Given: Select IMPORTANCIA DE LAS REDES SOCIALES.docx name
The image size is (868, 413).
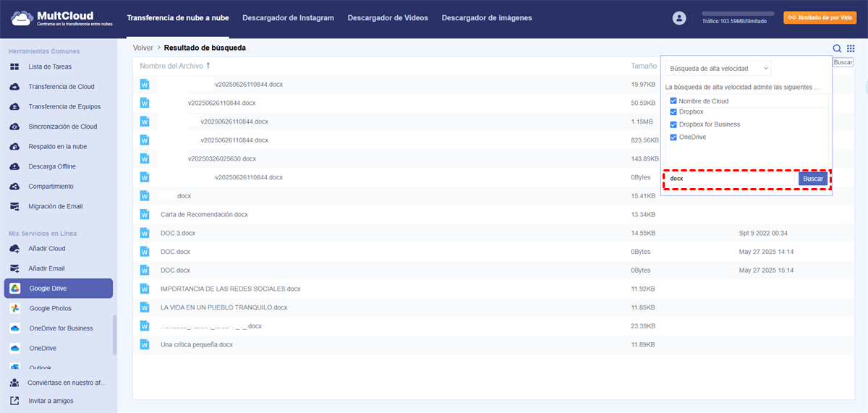Looking at the screenshot, I should pyautogui.click(x=230, y=289).
